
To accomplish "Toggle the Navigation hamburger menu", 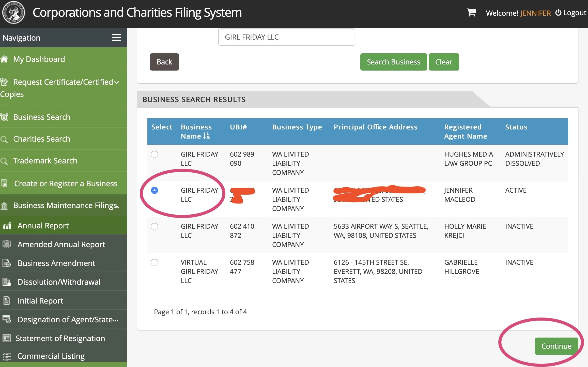I will coord(116,38).
